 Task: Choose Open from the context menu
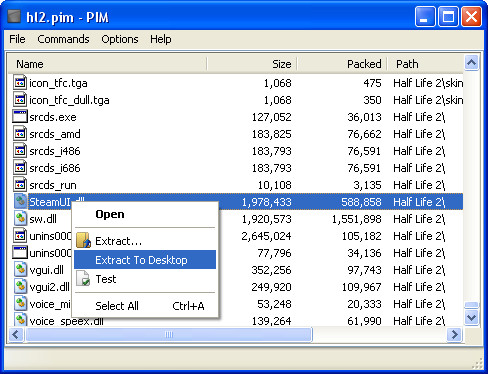[x=145, y=214]
